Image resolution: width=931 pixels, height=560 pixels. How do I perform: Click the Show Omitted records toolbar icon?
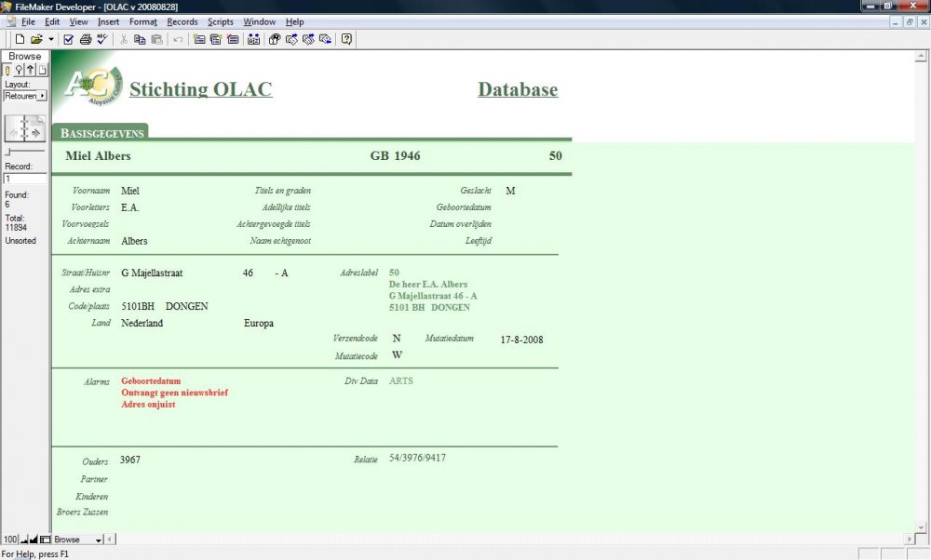pyautogui.click(x=308, y=40)
